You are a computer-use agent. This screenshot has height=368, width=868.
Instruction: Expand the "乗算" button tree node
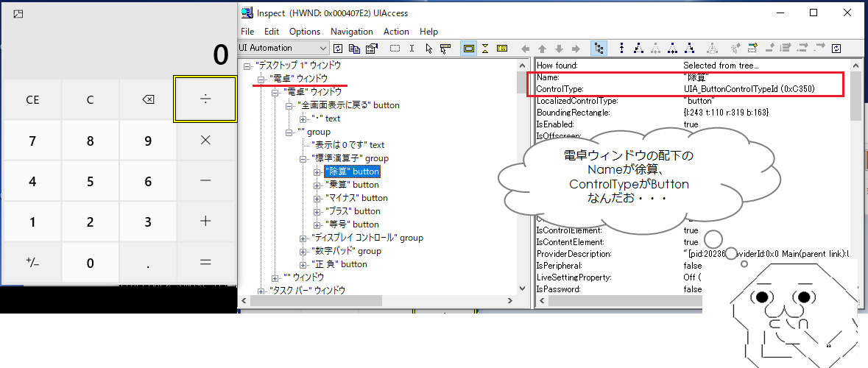click(317, 185)
